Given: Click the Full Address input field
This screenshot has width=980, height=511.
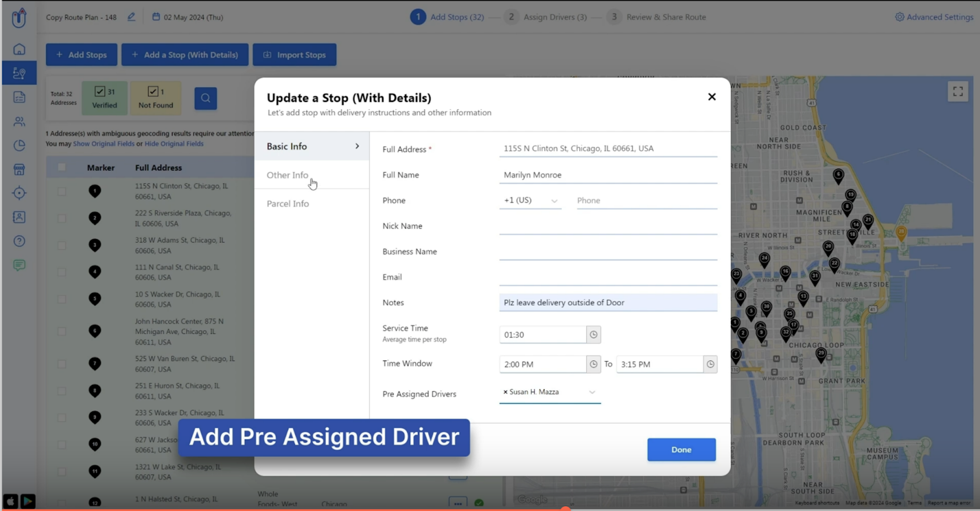Looking at the screenshot, I should 608,148.
